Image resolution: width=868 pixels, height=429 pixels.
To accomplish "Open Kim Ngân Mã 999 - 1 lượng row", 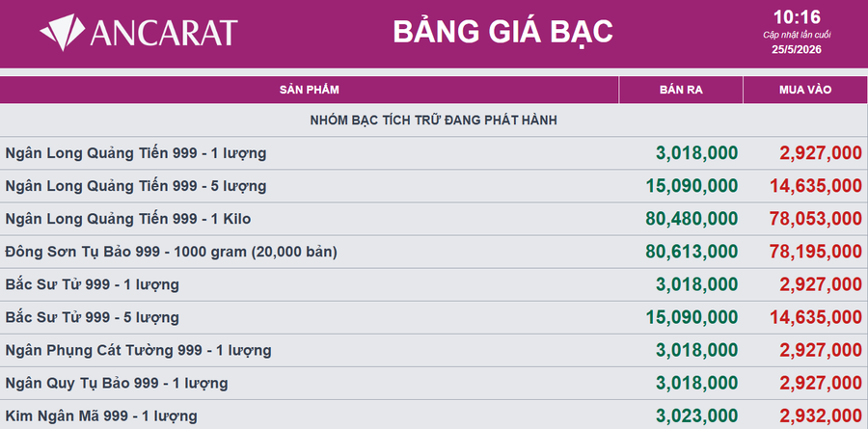I will tap(433, 415).
